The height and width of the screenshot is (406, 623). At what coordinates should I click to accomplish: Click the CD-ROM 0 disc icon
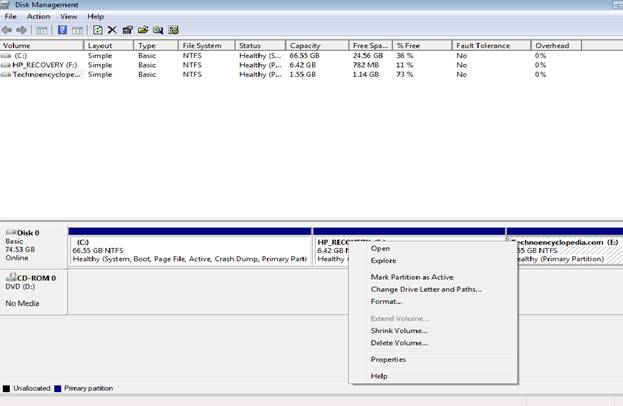pos(11,277)
